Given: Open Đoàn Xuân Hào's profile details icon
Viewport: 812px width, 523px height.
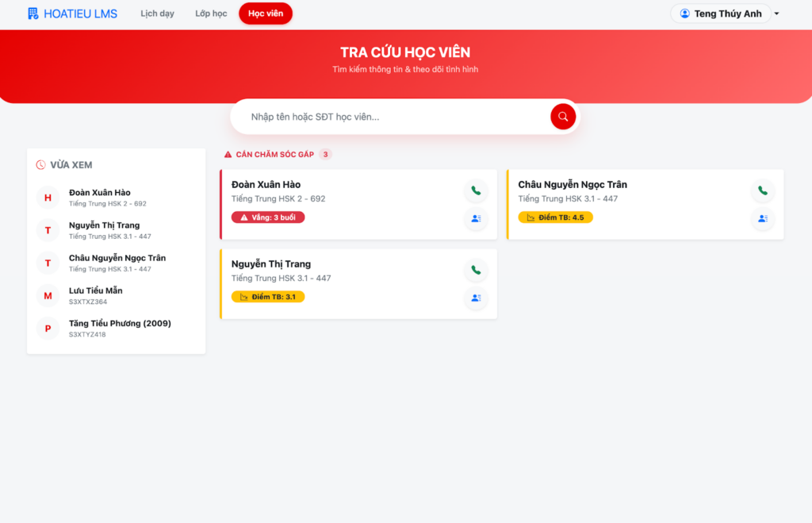Looking at the screenshot, I should coord(476,218).
